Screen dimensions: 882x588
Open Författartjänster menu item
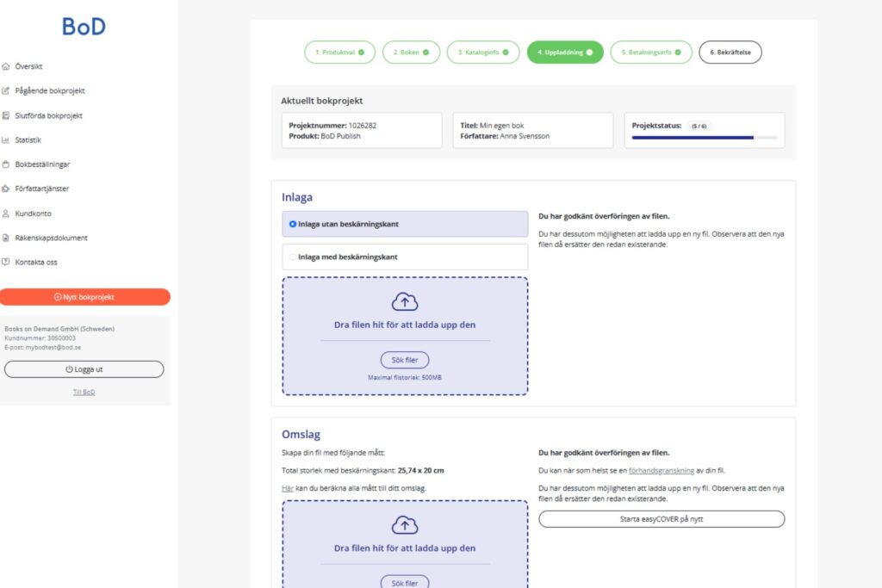42,189
